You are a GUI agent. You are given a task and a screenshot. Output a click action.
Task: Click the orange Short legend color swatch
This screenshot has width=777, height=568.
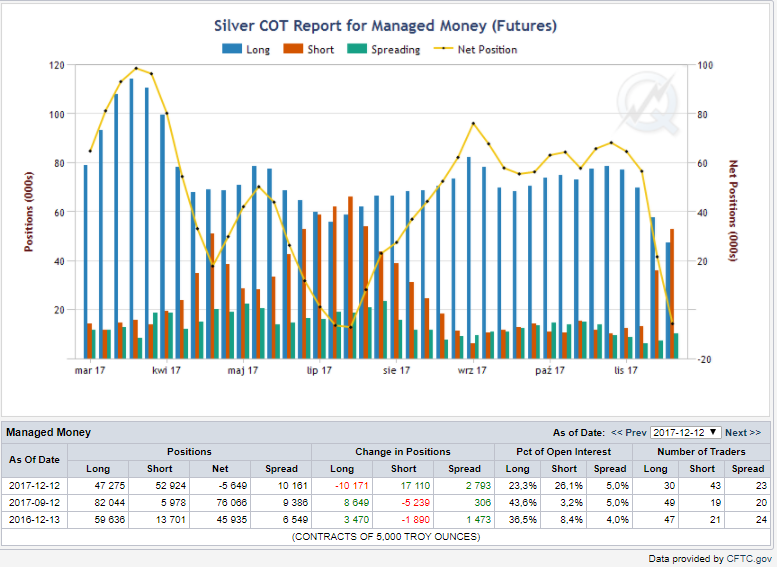(x=293, y=49)
